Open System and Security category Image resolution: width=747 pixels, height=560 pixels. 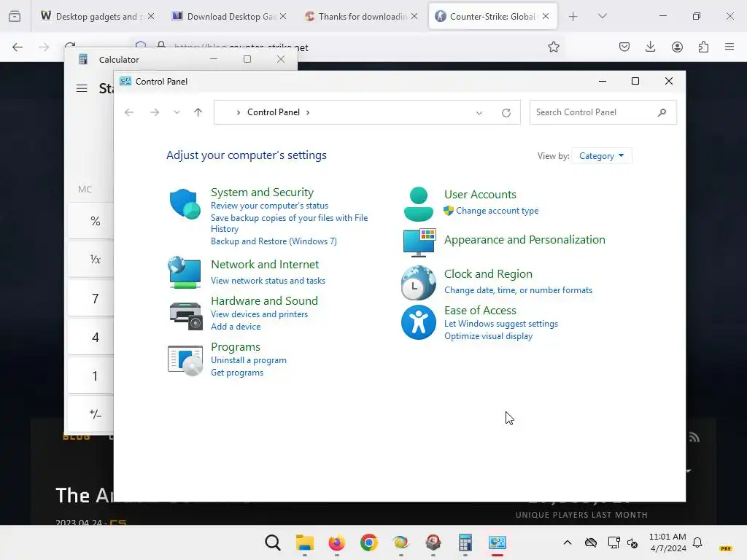(262, 192)
